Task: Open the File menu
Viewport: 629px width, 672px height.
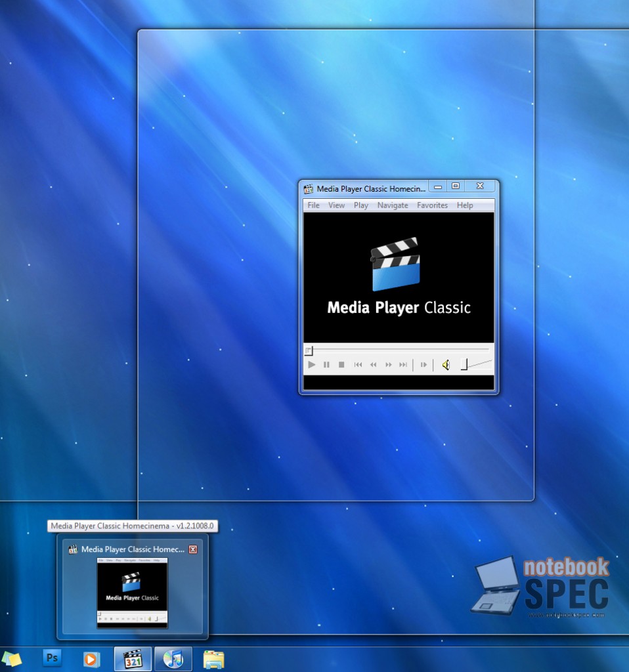Action: (313, 205)
